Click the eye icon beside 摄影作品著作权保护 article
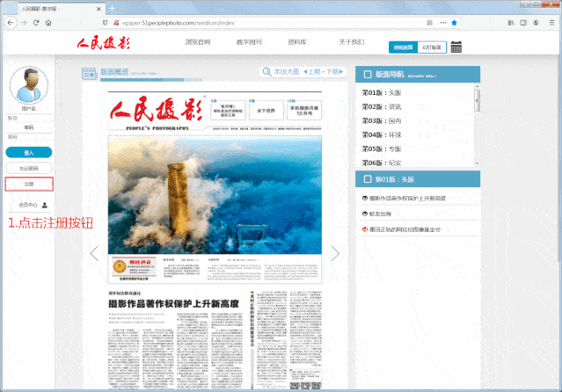562x392 pixels. tap(365, 198)
